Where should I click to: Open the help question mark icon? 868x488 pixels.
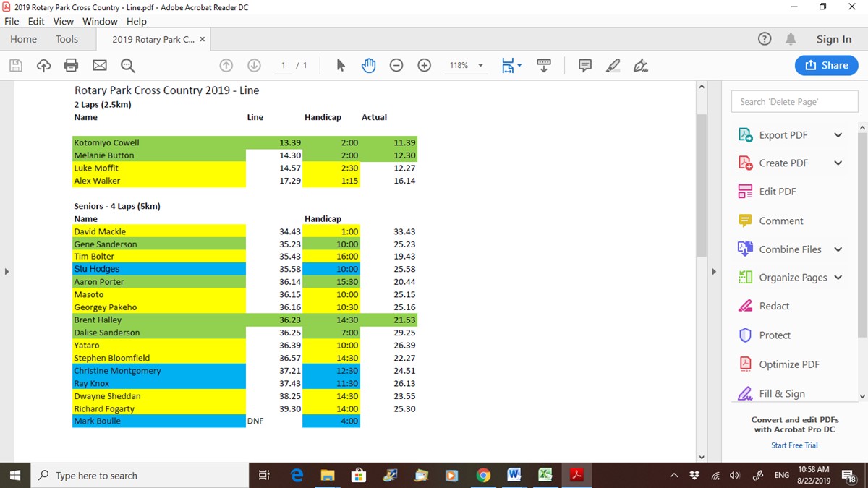click(765, 39)
